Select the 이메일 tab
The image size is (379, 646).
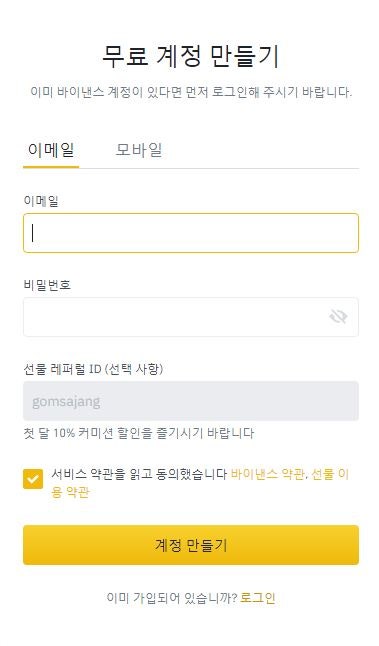[51, 150]
